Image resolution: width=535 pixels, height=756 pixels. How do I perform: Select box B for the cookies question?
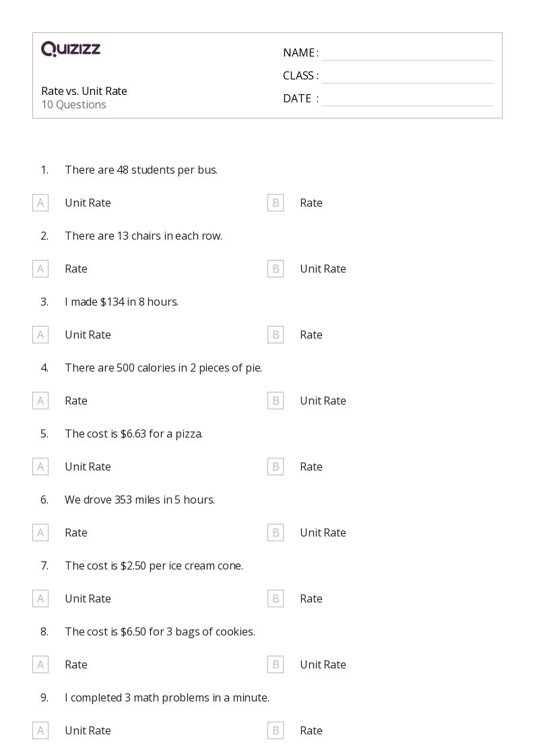[276, 665]
